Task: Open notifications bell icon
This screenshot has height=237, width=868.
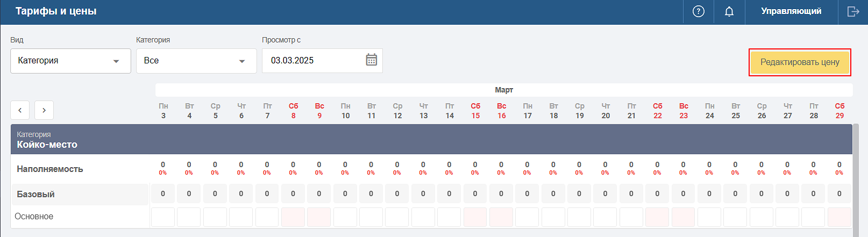Action: point(729,11)
